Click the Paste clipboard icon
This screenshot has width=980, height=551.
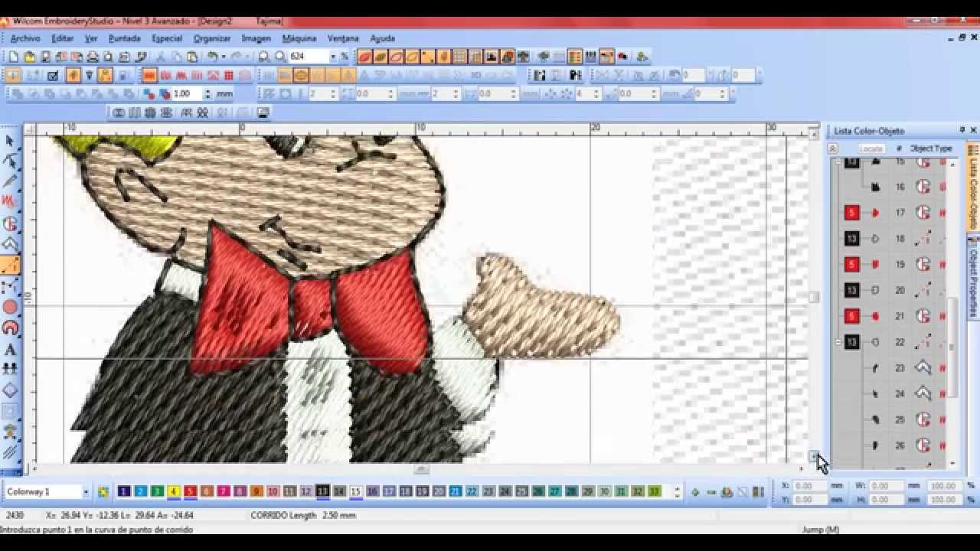click(x=192, y=57)
